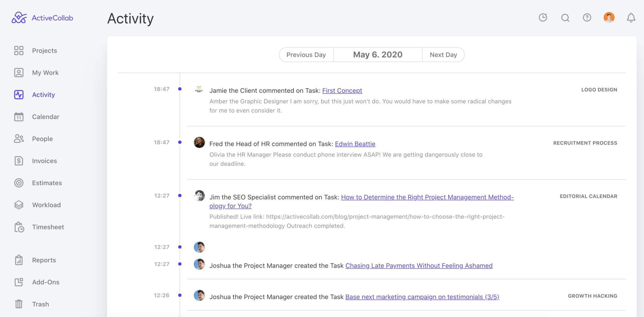Open the notifications bell
The height and width of the screenshot is (317, 644).
pos(631,18)
